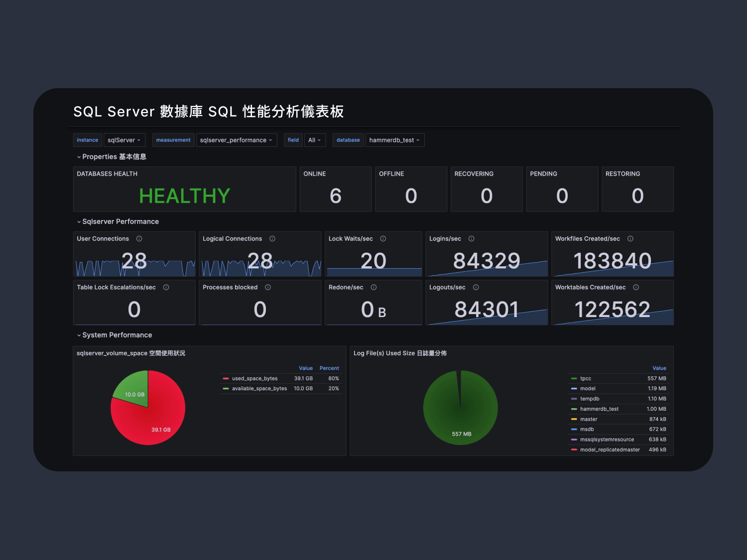Sort volume space legend by Percent
Screen dimensions: 747x560
329,368
